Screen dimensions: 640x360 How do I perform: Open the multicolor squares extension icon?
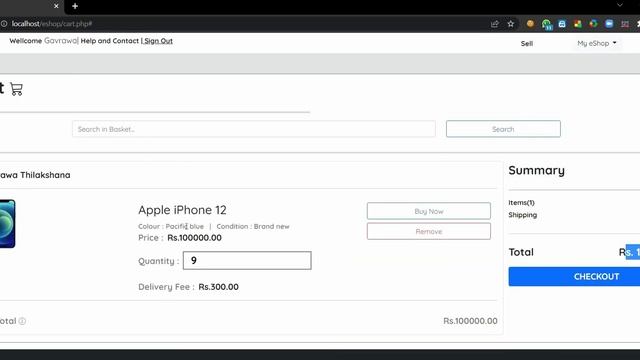tap(578, 24)
